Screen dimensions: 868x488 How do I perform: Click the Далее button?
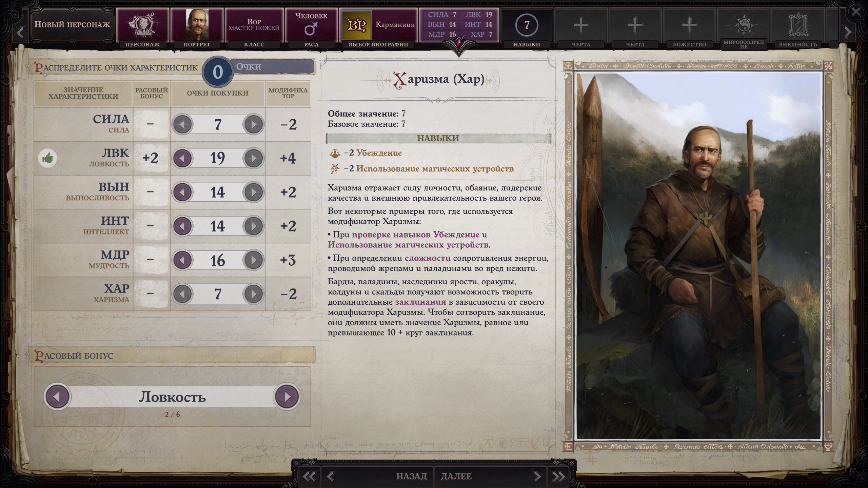click(456, 476)
